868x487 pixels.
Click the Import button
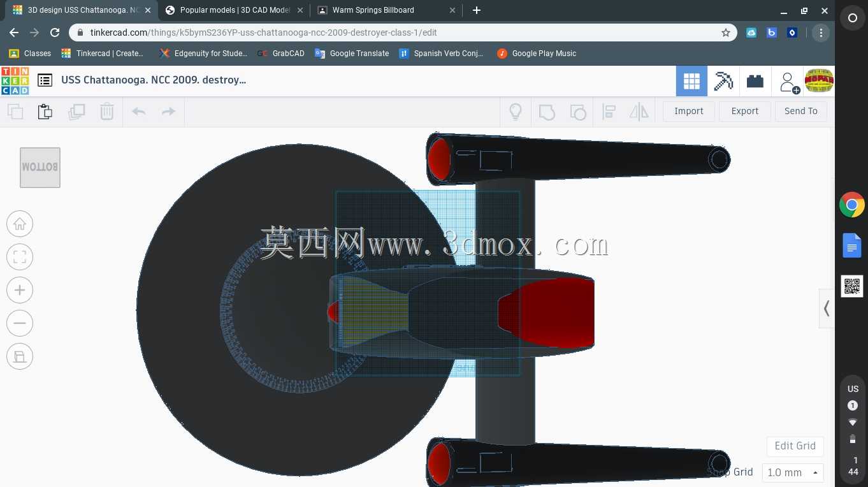tap(689, 111)
